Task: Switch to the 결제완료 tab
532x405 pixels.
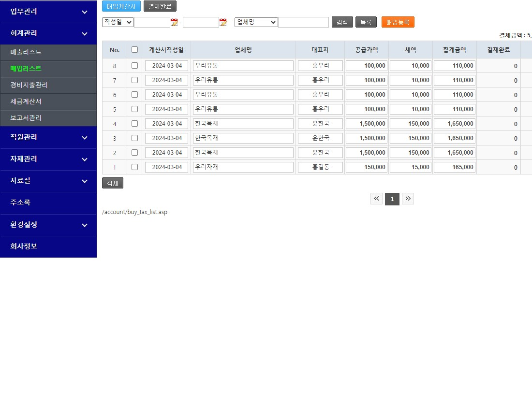Action: [160, 6]
